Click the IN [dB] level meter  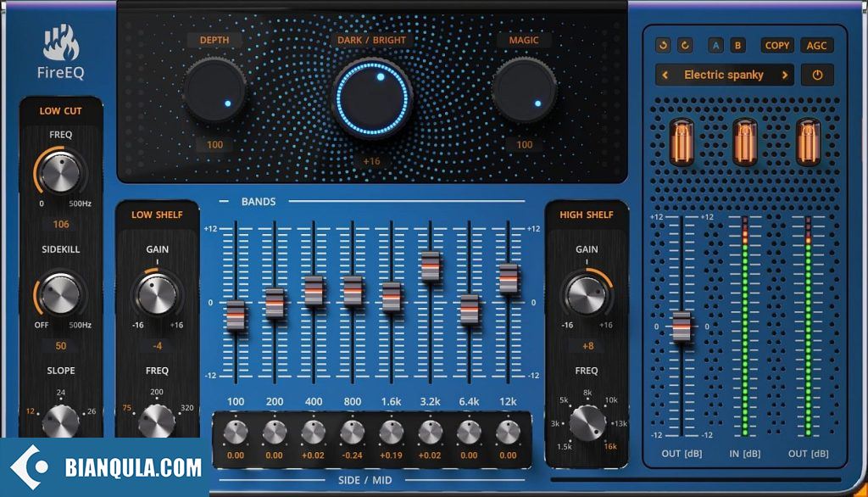click(x=745, y=327)
